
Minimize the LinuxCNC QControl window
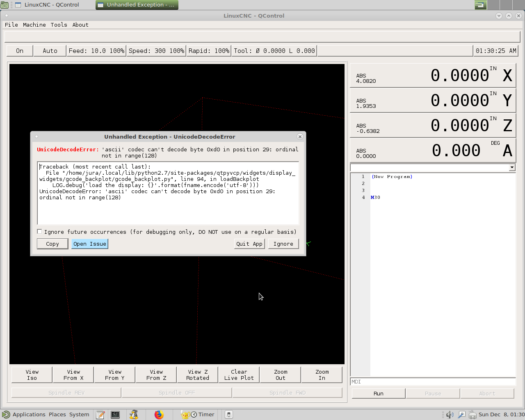pyautogui.click(x=499, y=16)
